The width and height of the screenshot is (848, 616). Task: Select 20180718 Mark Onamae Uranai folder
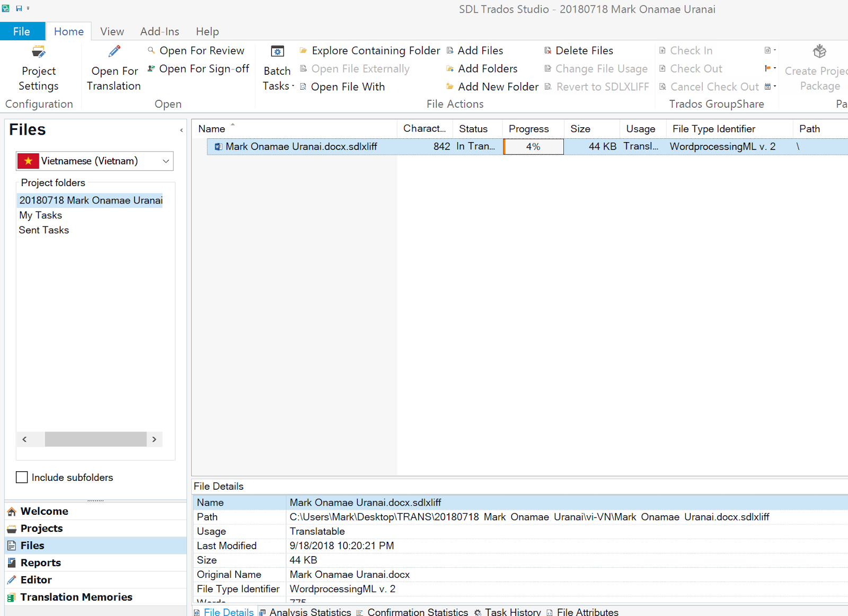91,200
